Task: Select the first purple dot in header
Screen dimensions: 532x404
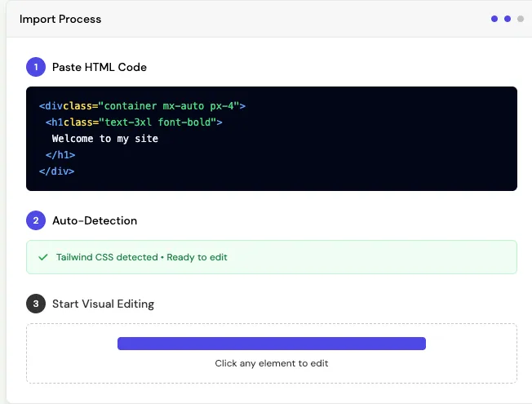Action: pos(494,19)
